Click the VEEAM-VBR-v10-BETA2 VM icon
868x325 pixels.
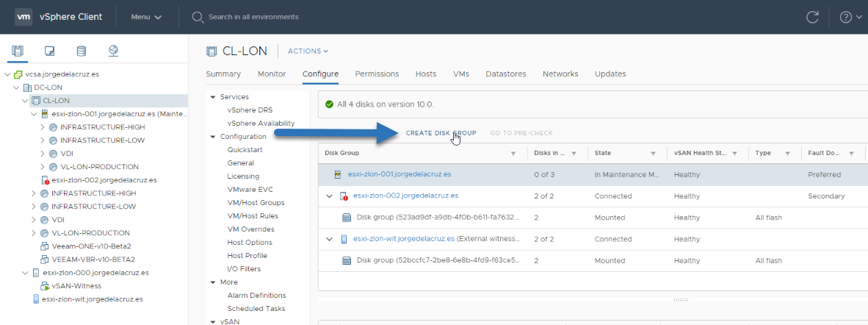click(x=45, y=260)
